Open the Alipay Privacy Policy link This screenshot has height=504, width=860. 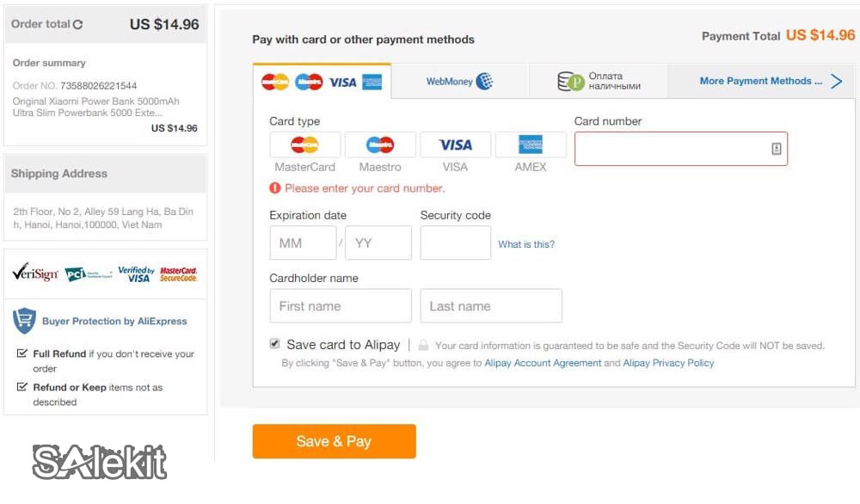click(x=668, y=363)
